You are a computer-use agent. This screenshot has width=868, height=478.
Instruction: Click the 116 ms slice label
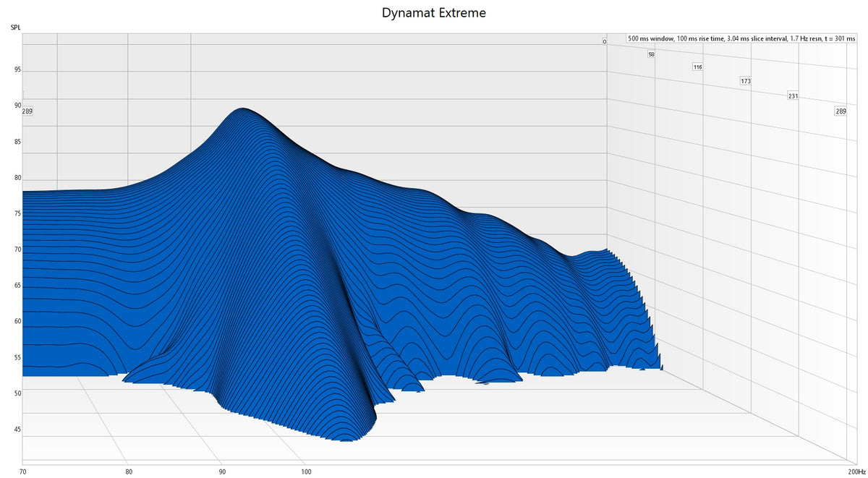[697, 66]
